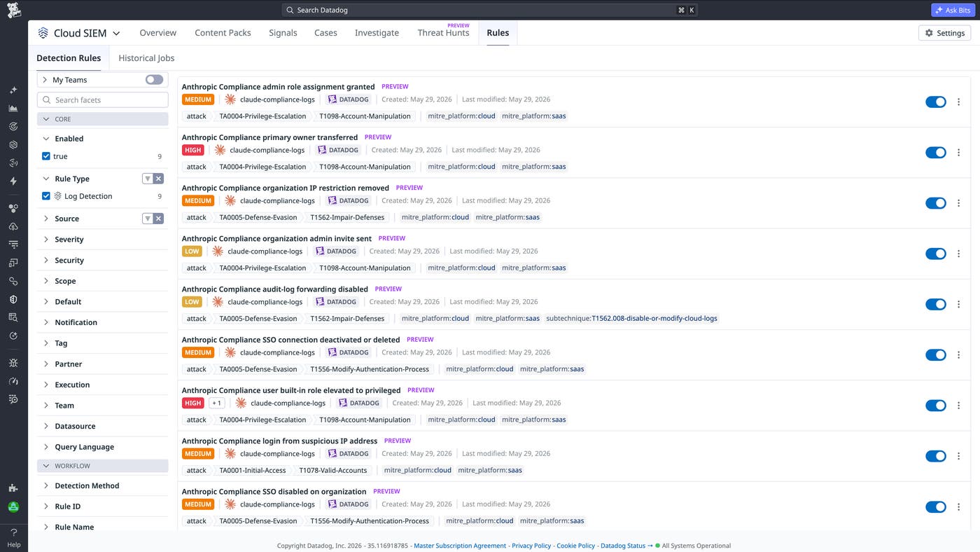Screen dimensions: 980x552
Task: Disable the audit-log forwarding disabled rule
Action: (936, 305)
